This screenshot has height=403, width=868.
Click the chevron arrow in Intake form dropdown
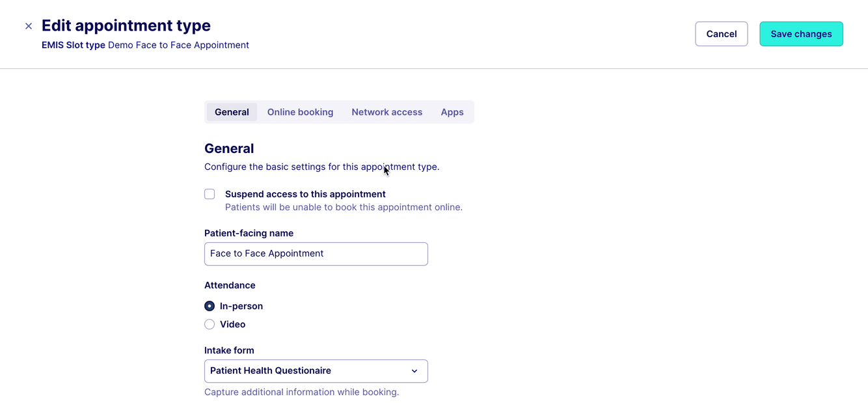point(414,371)
